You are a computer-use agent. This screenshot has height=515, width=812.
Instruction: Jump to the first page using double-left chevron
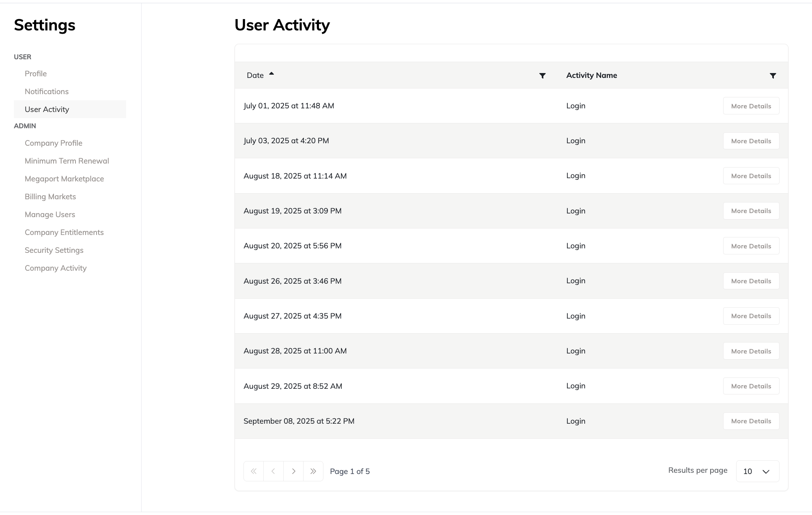click(x=254, y=471)
